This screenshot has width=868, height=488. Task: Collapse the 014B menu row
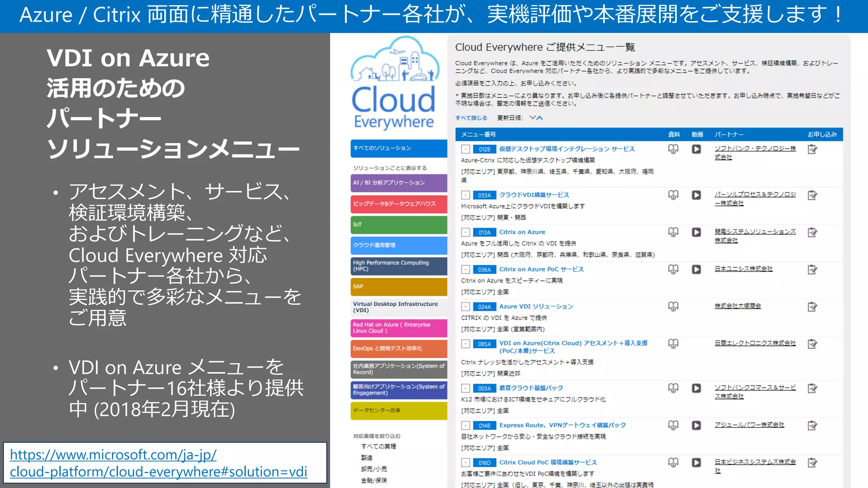coord(466,425)
